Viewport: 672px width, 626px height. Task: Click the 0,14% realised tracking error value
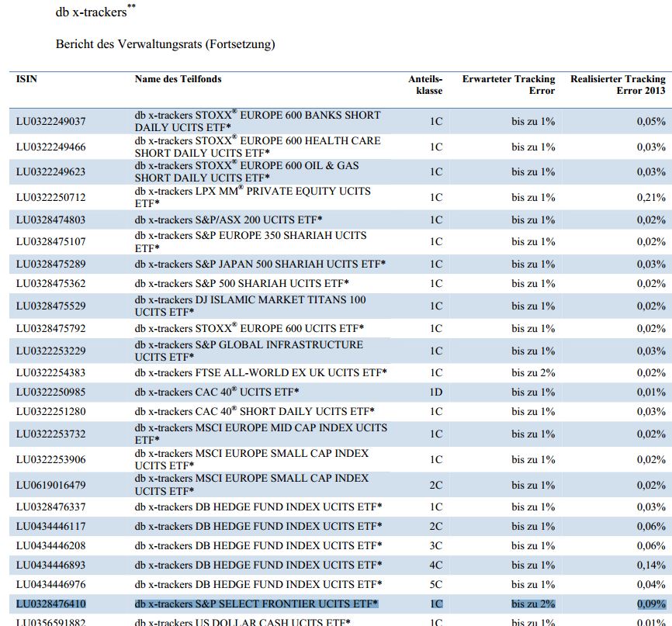tap(651, 565)
